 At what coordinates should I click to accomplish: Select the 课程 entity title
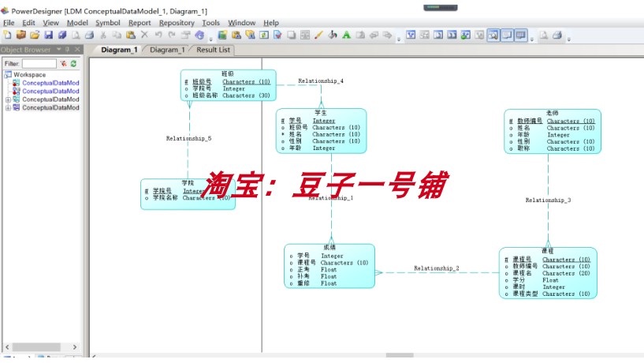(x=548, y=250)
